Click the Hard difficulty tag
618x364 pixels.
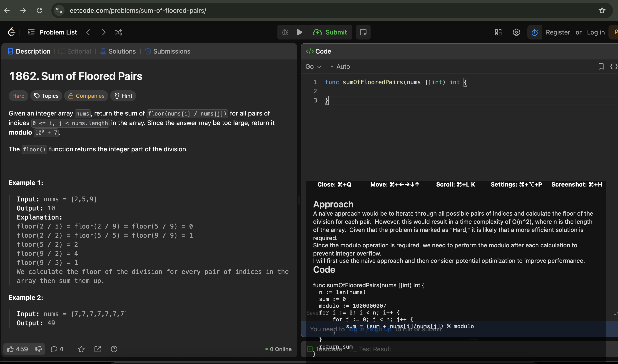(x=18, y=96)
